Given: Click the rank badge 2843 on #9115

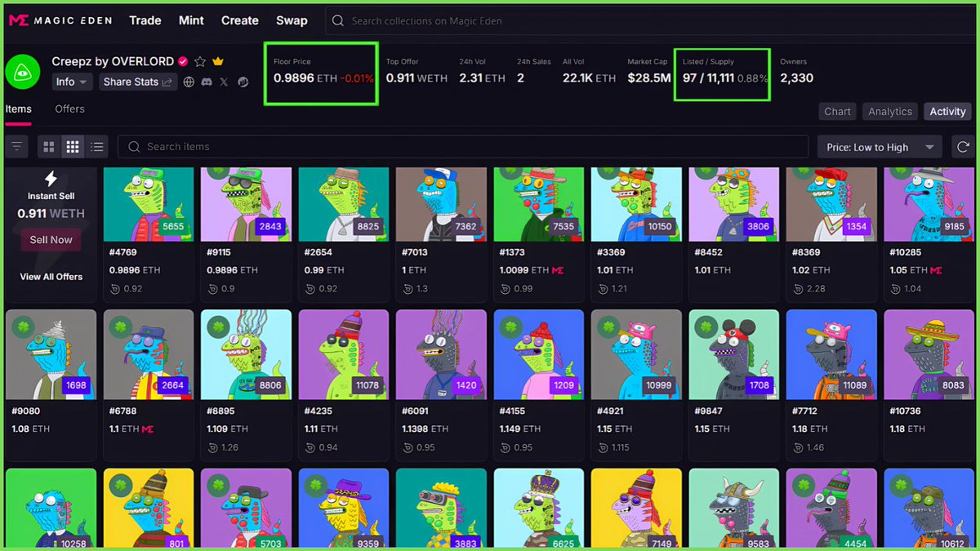Looking at the screenshot, I should tap(270, 226).
